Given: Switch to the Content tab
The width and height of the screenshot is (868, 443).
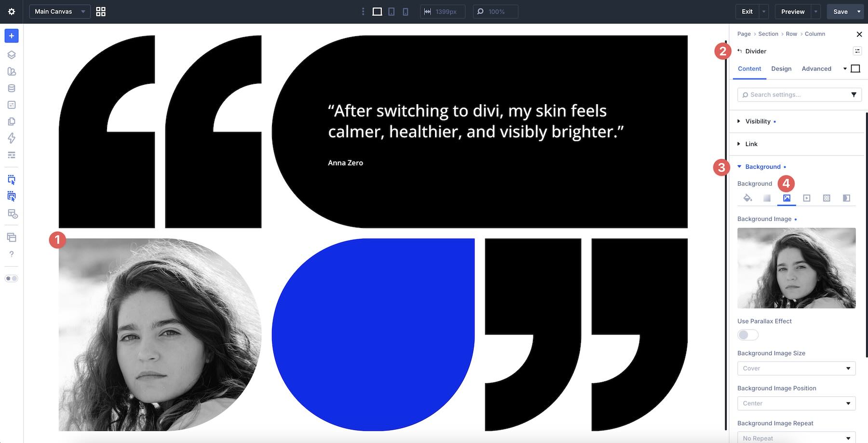Looking at the screenshot, I should click(x=749, y=69).
